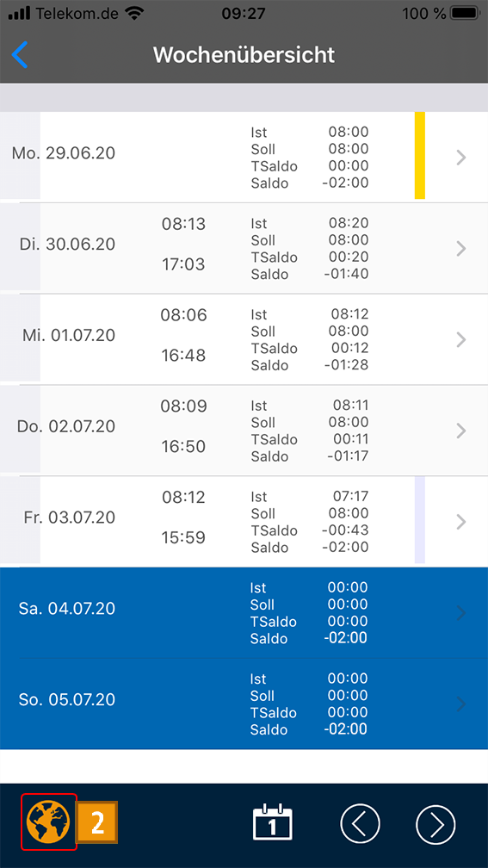The image size is (488, 868).
Task: Tap the 08:13 clock-in time on Tuesday
Action: point(183,224)
